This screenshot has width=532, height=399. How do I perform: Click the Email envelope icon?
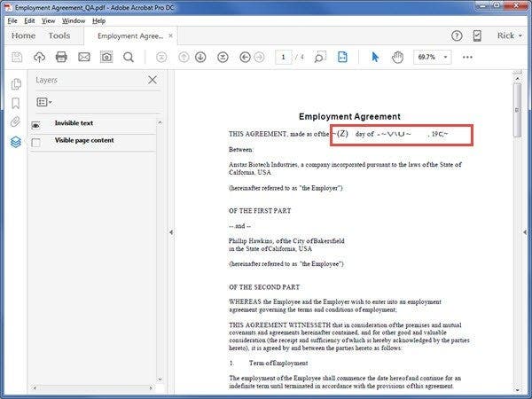click(x=84, y=58)
